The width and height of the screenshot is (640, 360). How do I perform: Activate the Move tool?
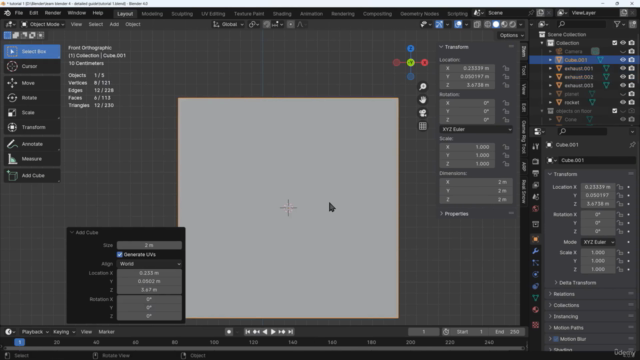pos(32,83)
